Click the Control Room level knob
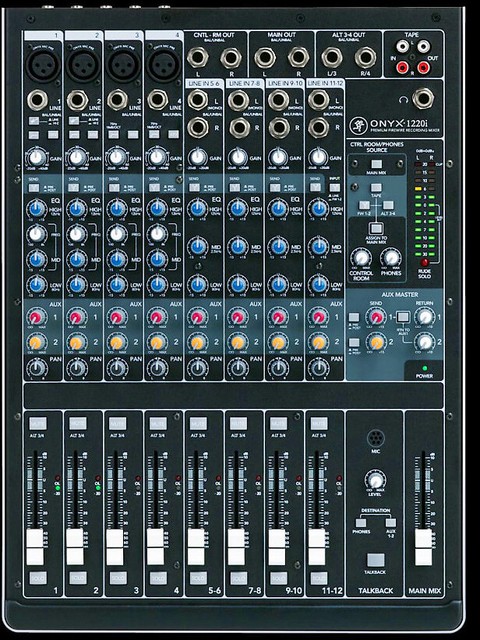This screenshot has height=640, width=480. point(361,258)
